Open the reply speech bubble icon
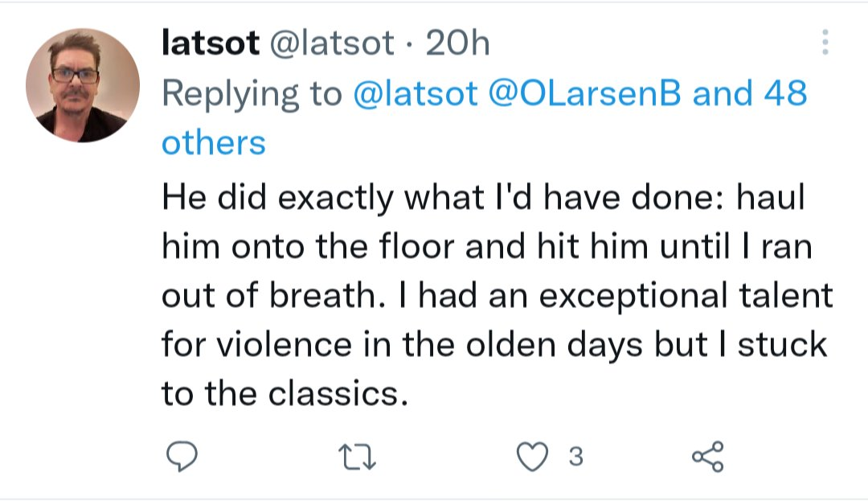Viewport: 868px width, 501px height. [x=182, y=457]
